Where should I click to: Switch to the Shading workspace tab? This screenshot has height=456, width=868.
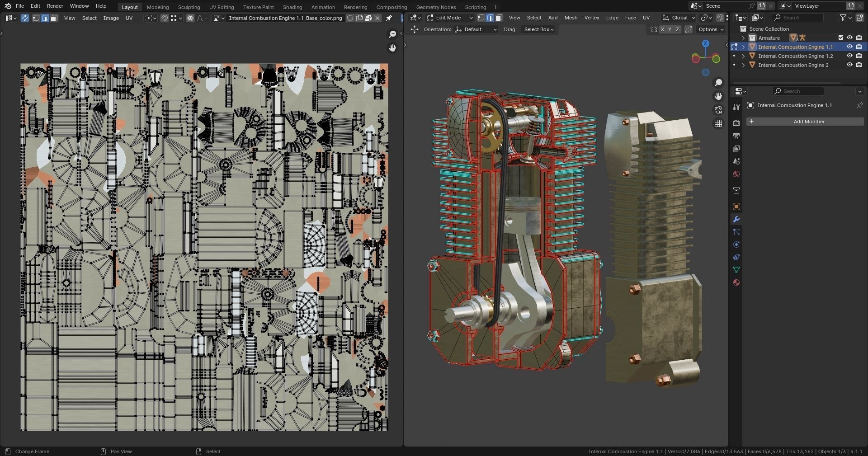292,7
